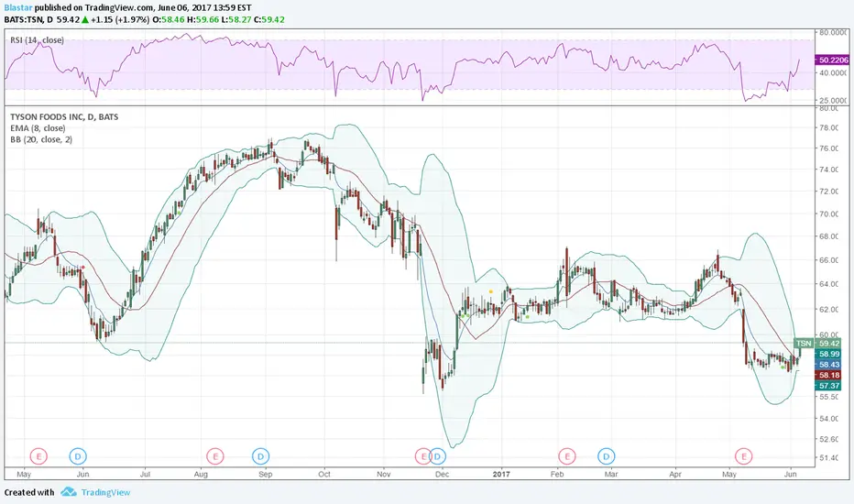
Task: Click the dividend D marker near June
Action: pos(78,456)
